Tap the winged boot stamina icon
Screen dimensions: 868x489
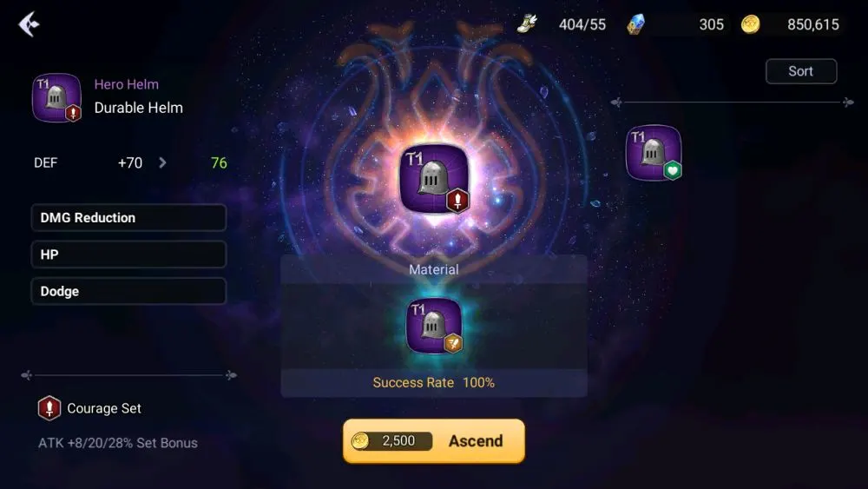(527, 23)
